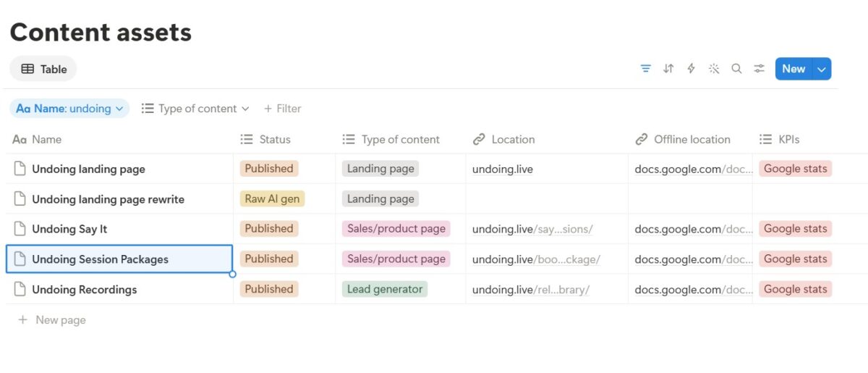The image size is (868, 373).
Task: Click the page icon of Undoing Say It
Action: coord(20,229)
